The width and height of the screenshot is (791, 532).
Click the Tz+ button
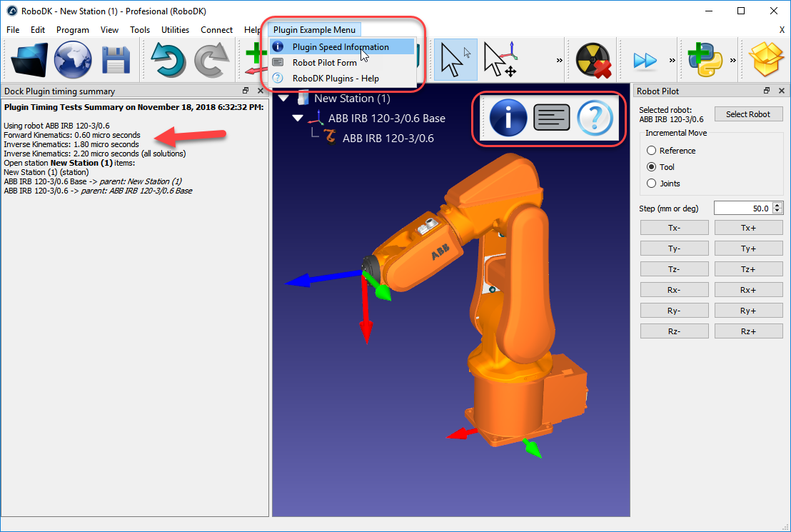coord(749,269)
